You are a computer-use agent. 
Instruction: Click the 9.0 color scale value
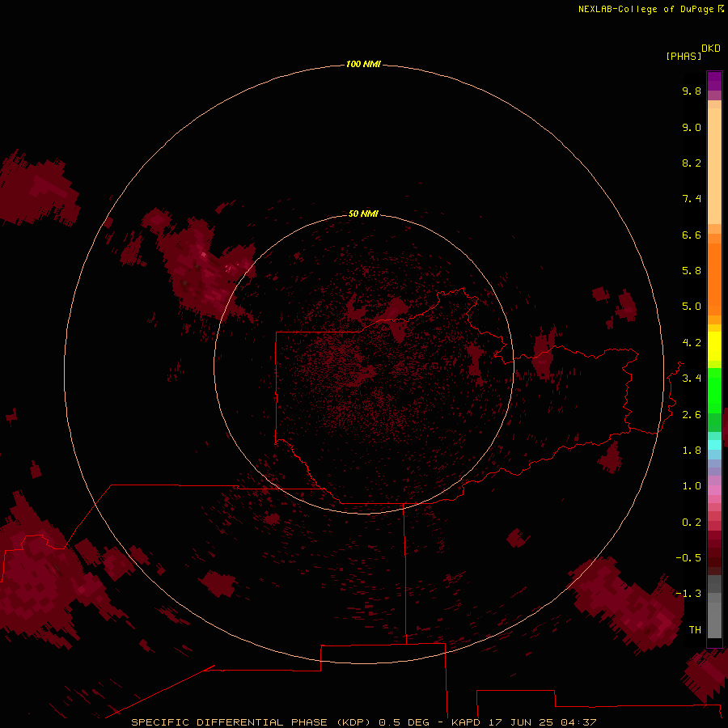coord(692,127)
